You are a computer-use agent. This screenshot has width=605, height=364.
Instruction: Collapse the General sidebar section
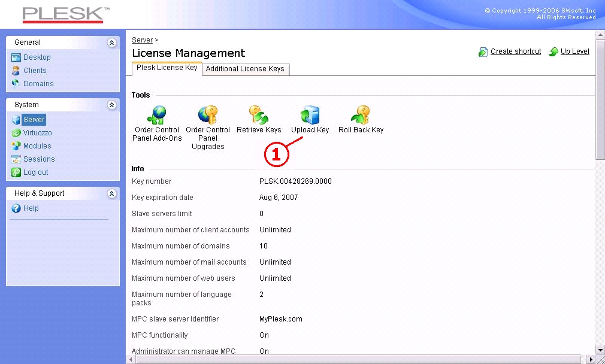coord(111,43)
